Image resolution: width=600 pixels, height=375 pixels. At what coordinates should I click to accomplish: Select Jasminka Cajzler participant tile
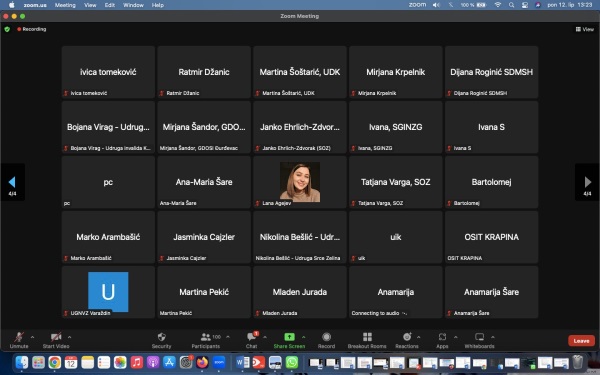click(204, 237)
